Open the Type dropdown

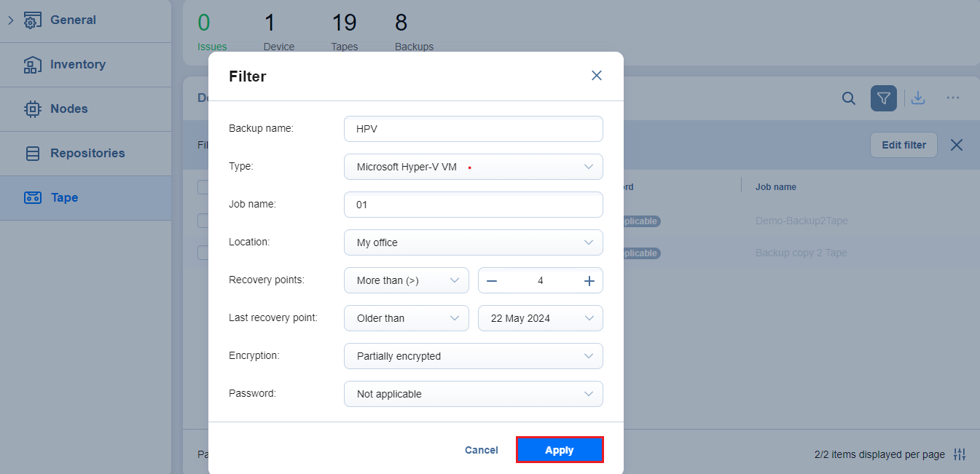tap(473, 167)
